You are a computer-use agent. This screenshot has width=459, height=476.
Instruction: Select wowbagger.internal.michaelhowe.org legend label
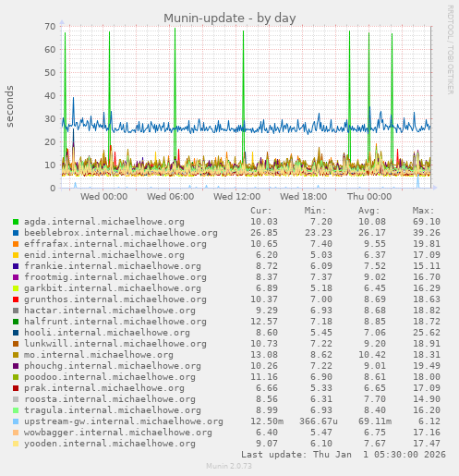point(118,433)
